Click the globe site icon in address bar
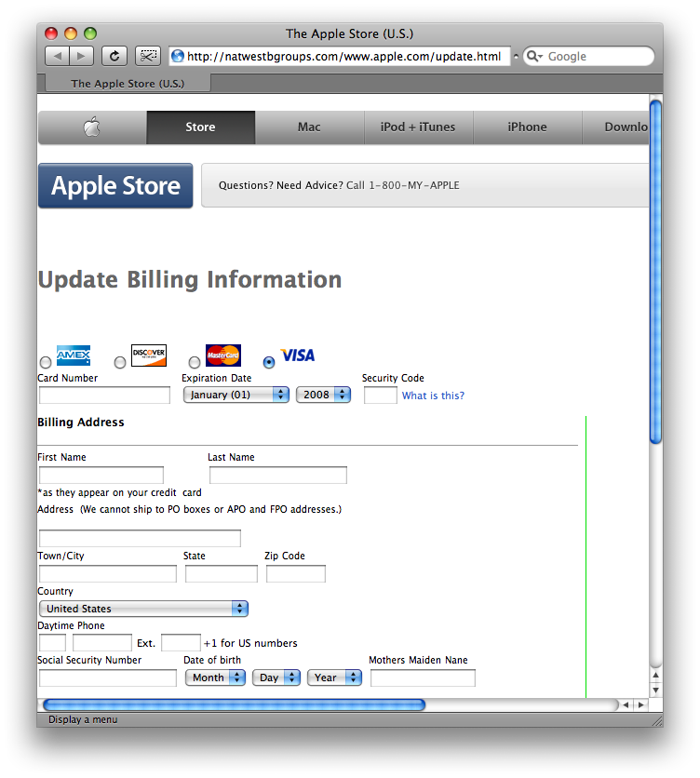The height and width of the screenshot is (778, 700). click(x=178, y=56)
